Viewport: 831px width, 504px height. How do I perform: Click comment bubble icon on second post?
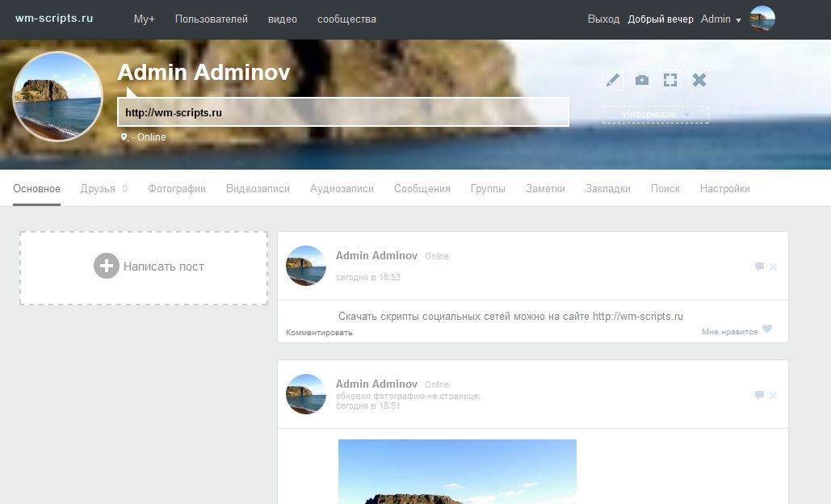tap(759, 395)
